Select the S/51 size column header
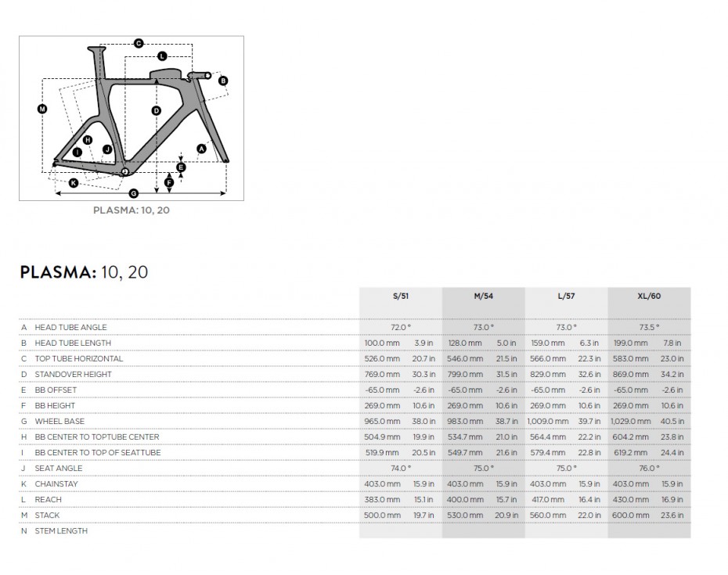Image resolution: width=728 pixels, height=575 pixels. [401, 296]
